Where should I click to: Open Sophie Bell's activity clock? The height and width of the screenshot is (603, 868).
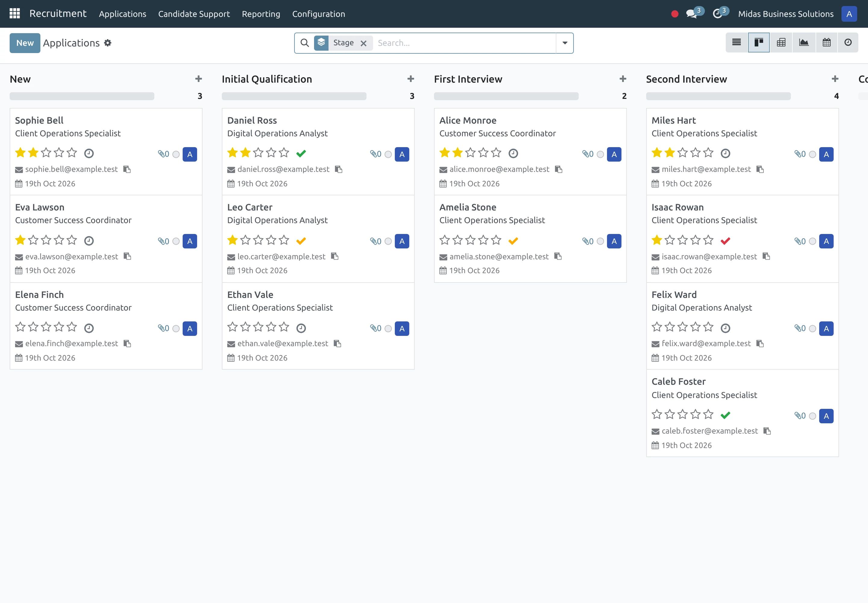coord(89,153)
